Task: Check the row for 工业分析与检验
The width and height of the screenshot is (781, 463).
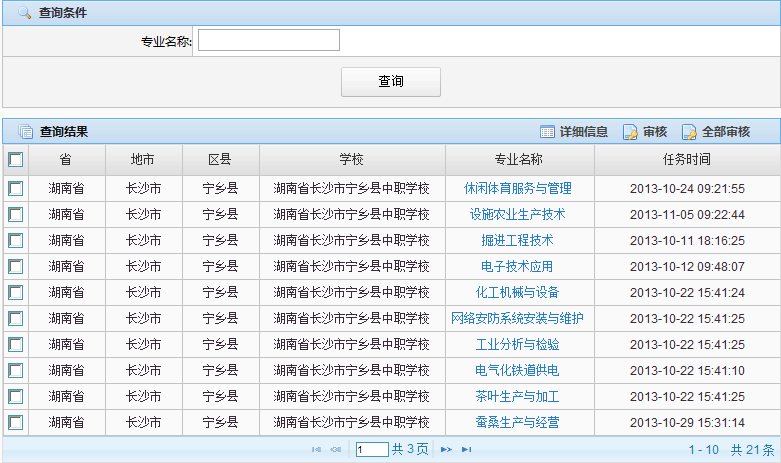Action: click(15, 345)
